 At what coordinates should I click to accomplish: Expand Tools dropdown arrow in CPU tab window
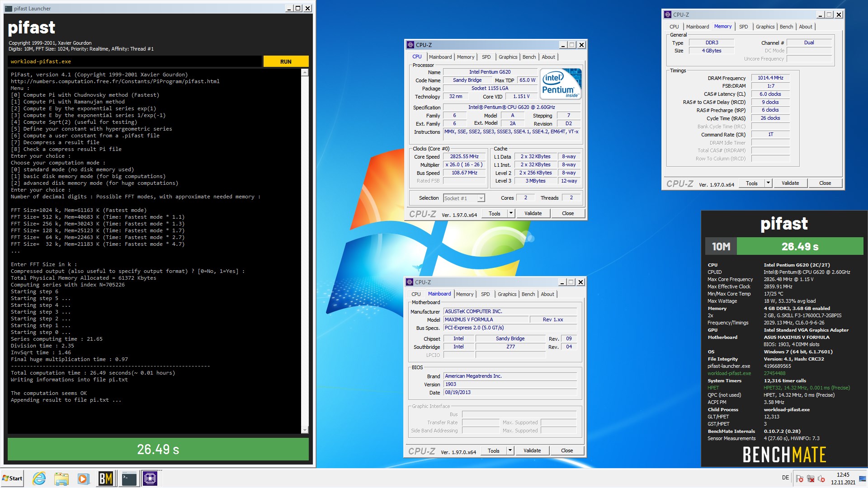pyautogui.click(x=511, y=213)
